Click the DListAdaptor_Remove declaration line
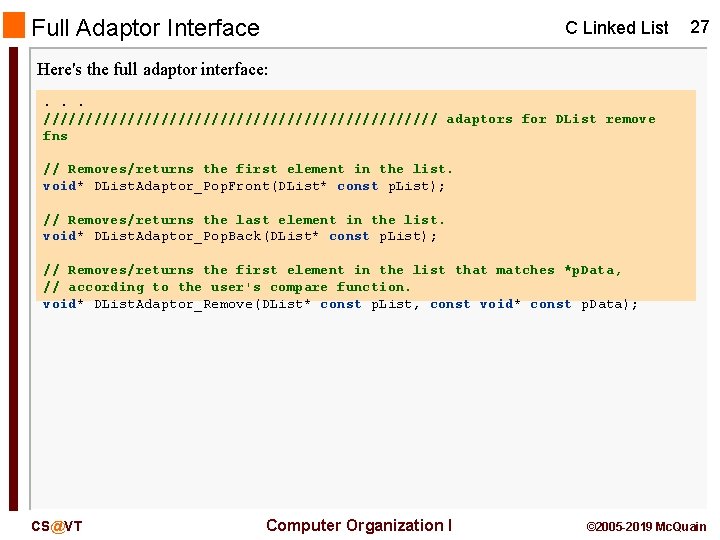The height and width of the screenshot is (540, 720). [340, 304]
